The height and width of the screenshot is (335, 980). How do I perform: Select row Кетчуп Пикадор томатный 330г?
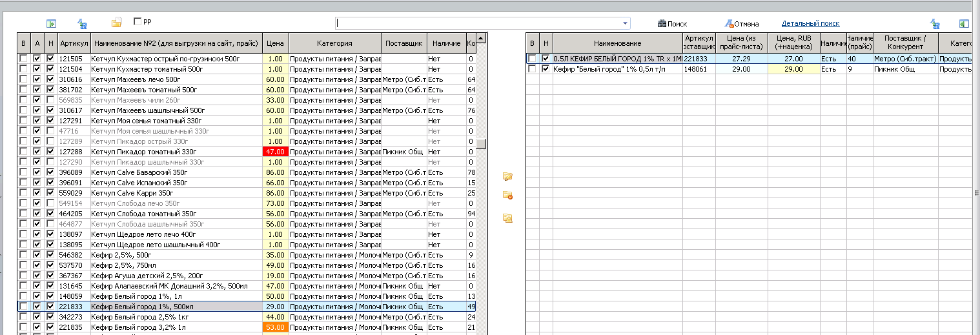pos(247,152)
